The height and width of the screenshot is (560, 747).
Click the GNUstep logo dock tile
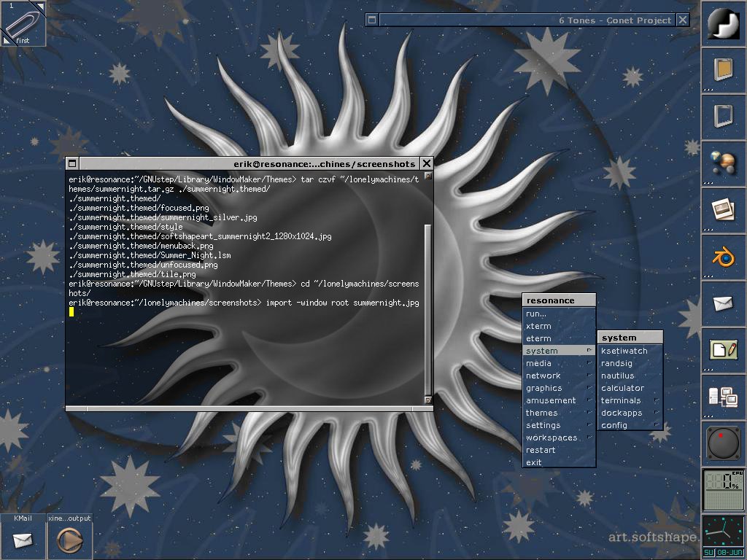tap(724, 23)
